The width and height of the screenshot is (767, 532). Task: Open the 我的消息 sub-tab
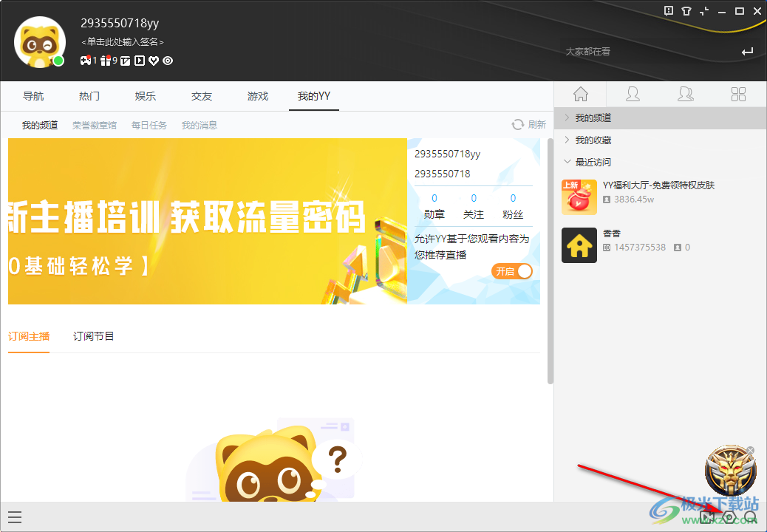(200, 126)
